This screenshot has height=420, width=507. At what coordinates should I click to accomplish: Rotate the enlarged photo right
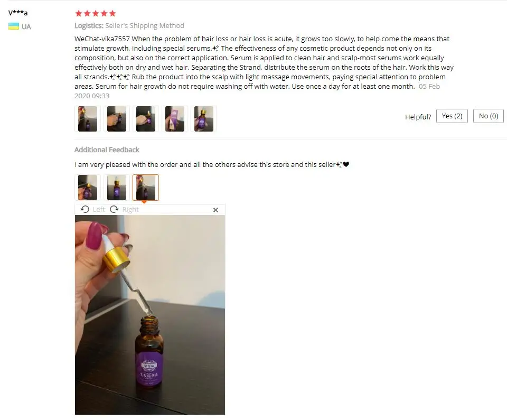pyautogui.click(x=114, y=209)
